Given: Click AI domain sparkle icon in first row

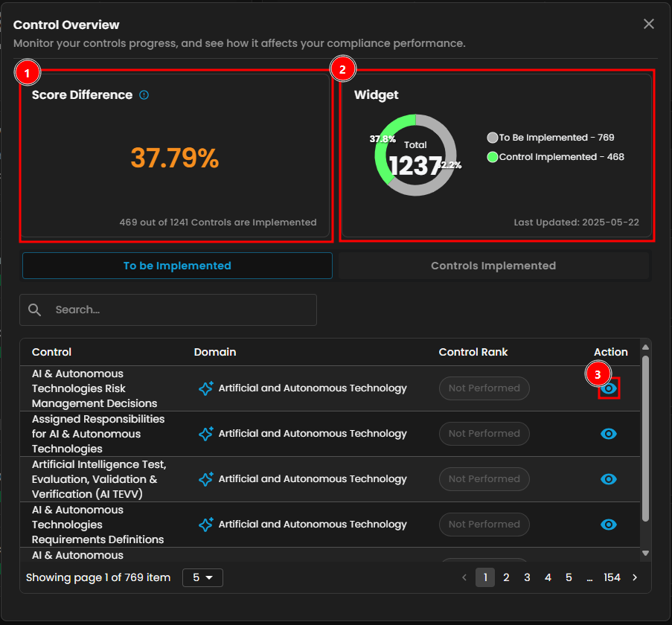Looking at the screenshot, I should [206, 388].
